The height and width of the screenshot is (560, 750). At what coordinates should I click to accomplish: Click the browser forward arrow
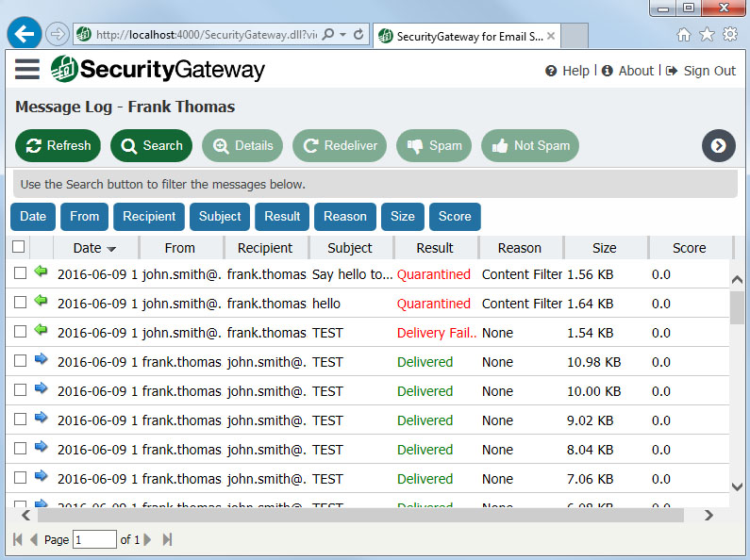tap(57, 34)
